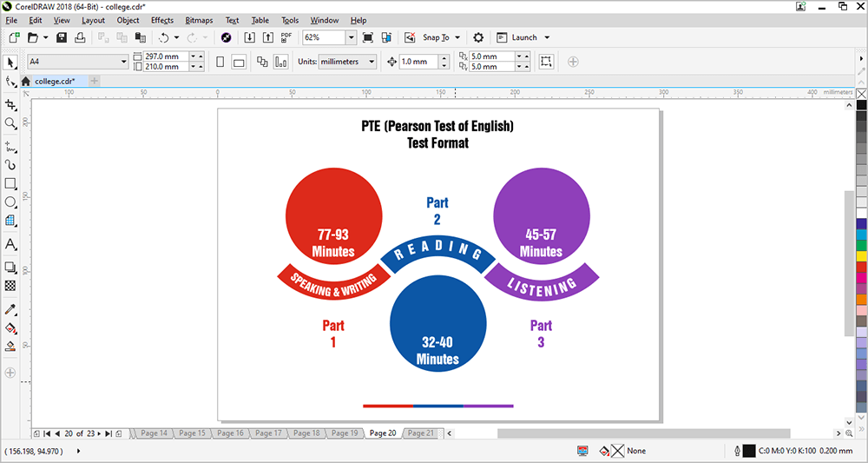This screenshot has width=868, height=463.
Task: Open the Bitmaps menu
Action: 199,21
